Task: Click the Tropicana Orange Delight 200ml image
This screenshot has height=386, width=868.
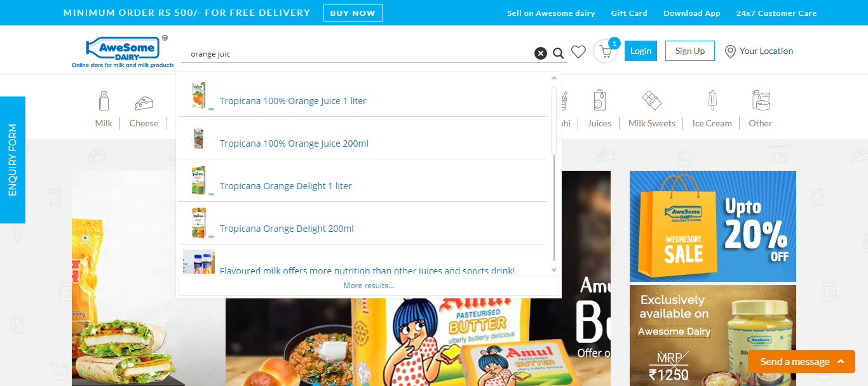Action: tap(199, 223)
